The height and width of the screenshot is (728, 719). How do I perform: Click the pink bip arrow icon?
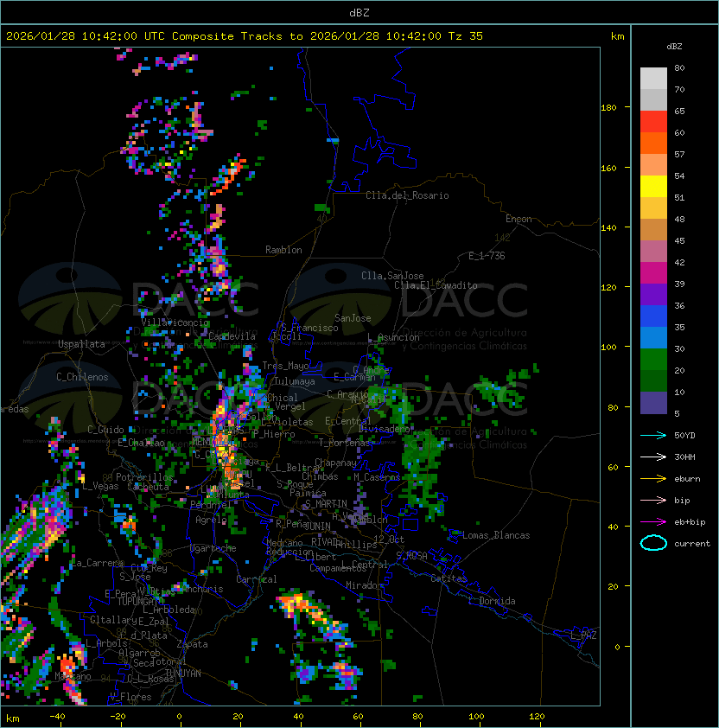653,500
